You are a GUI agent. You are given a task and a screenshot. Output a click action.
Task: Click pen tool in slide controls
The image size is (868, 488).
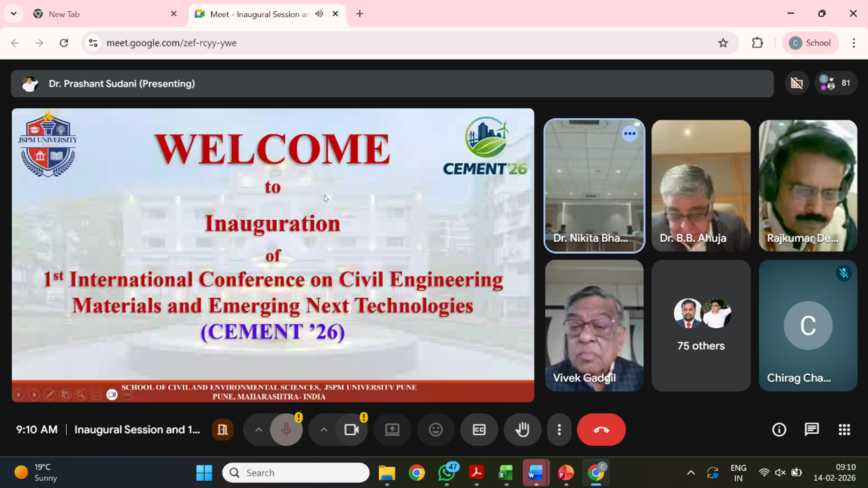click(x=50, y=395)
